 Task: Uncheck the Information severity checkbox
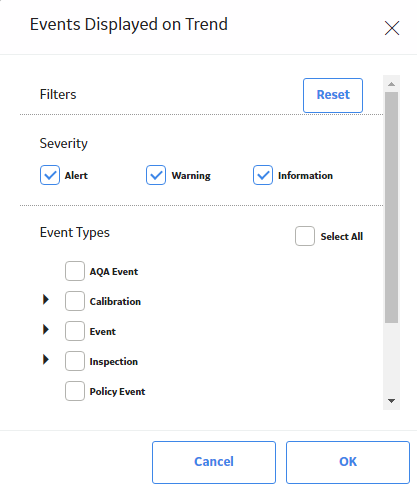[x=263, y=175]
